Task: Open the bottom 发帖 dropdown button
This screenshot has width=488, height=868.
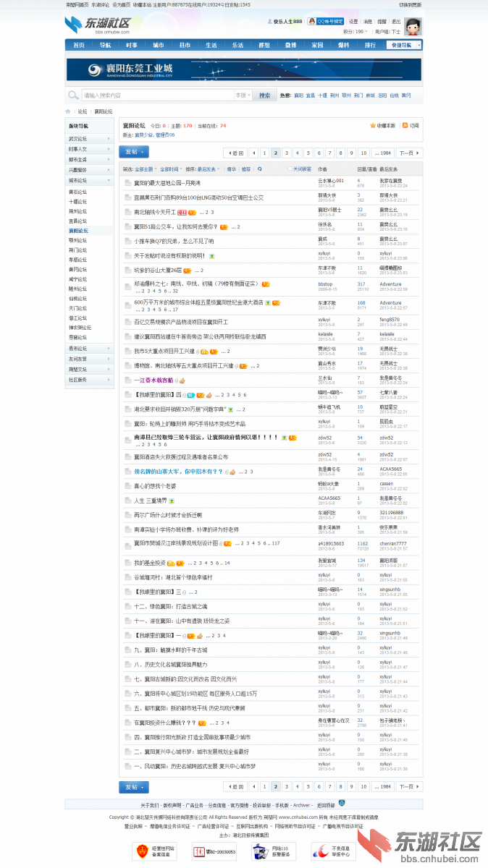Action: [x=134, y=786]
